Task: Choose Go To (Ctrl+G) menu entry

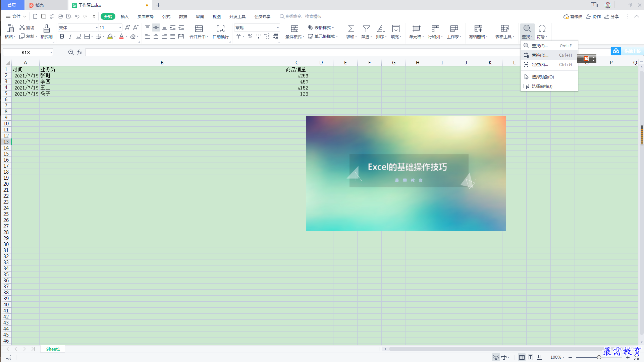Action: 549,65
